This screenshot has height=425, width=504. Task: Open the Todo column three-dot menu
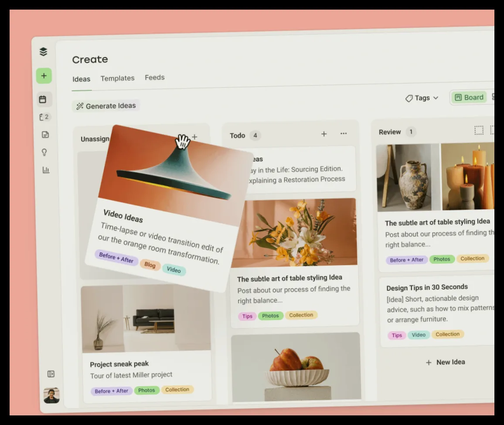click(x=344, y=133)
